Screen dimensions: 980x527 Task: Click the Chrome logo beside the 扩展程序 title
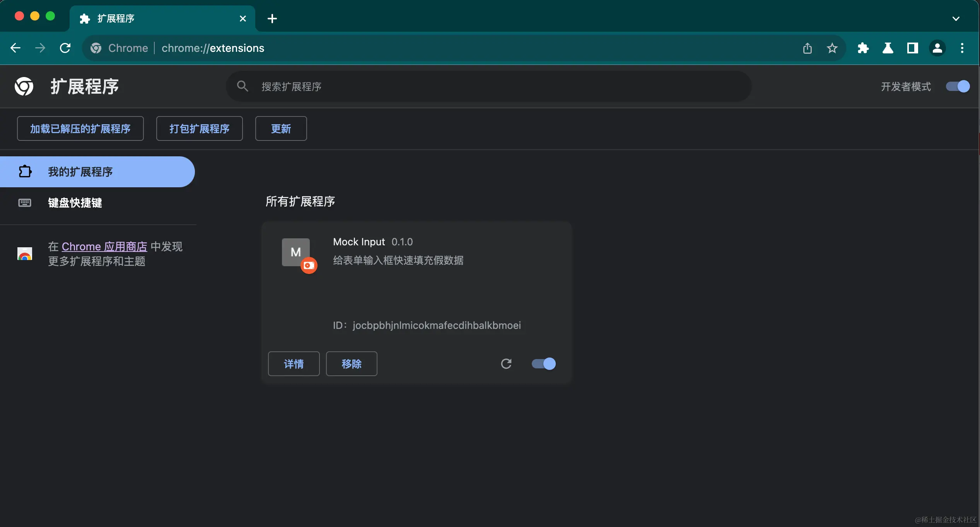tap(24, 86)
